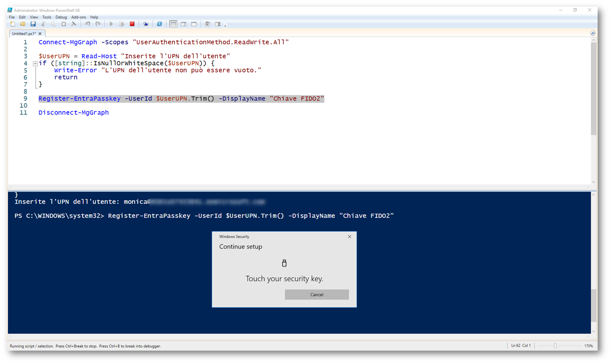Open a script with the folder icon
The height and width of the screenshot is (364, 611).
(23, 24)
